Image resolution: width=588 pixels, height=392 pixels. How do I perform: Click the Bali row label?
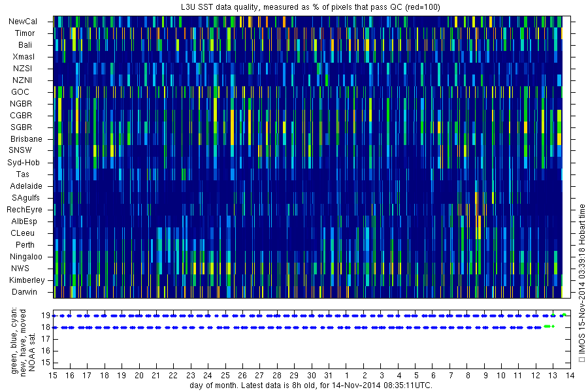click(x=25, y=45)
